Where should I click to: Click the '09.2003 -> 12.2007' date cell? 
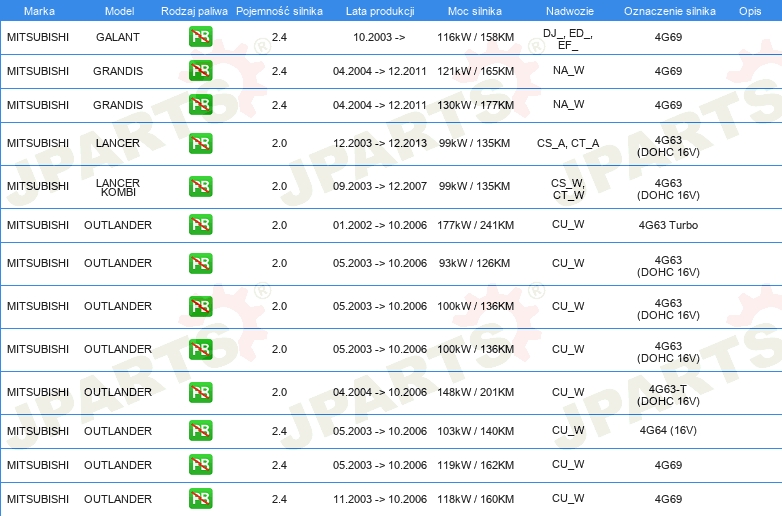click(x=380, y=186)
